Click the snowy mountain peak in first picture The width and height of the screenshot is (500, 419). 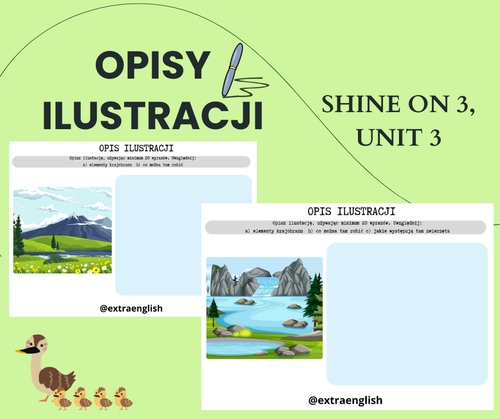74,218
